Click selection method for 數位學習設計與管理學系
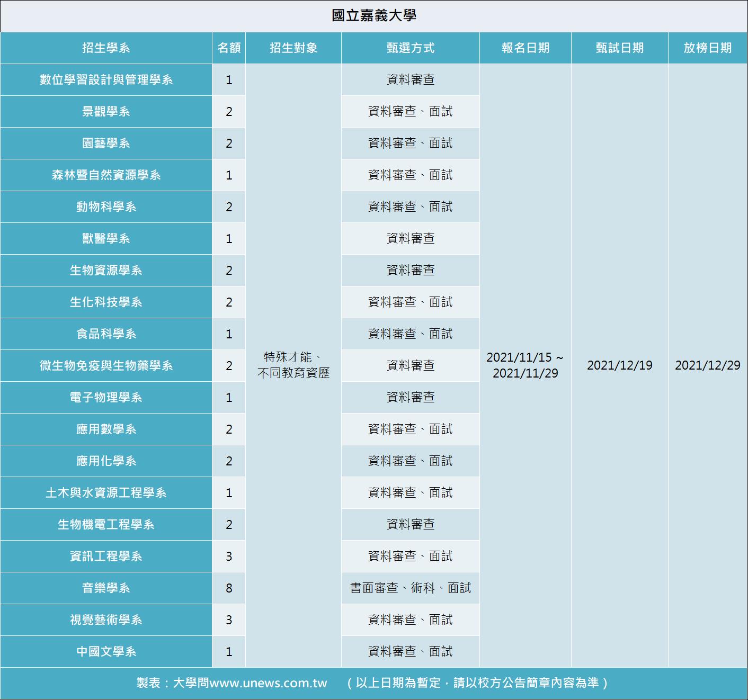Image resolution: width=748 pixels, height=700 pixels. point(411,80)
